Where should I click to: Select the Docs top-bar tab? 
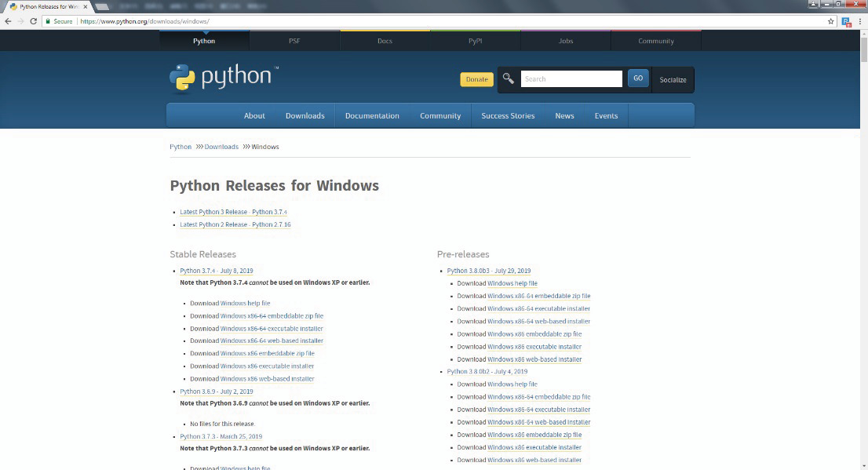385,41
